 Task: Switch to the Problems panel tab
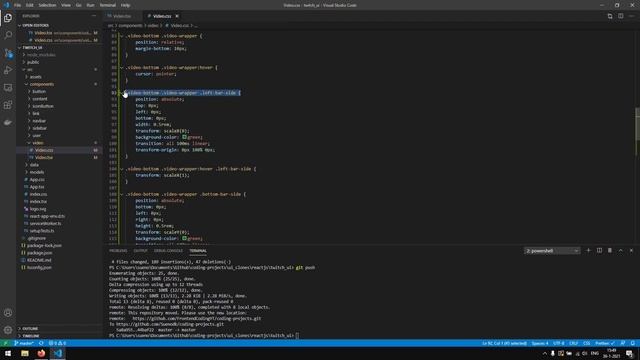pyautogui.click(x=118, y=251)
